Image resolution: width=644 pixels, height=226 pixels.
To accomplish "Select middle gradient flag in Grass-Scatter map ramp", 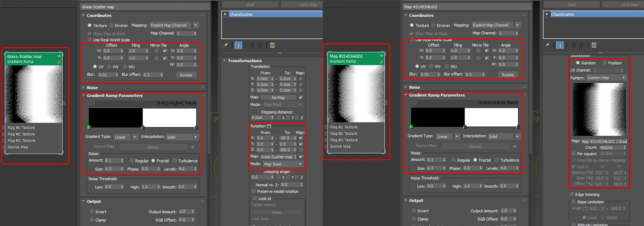I will point(143,128).
